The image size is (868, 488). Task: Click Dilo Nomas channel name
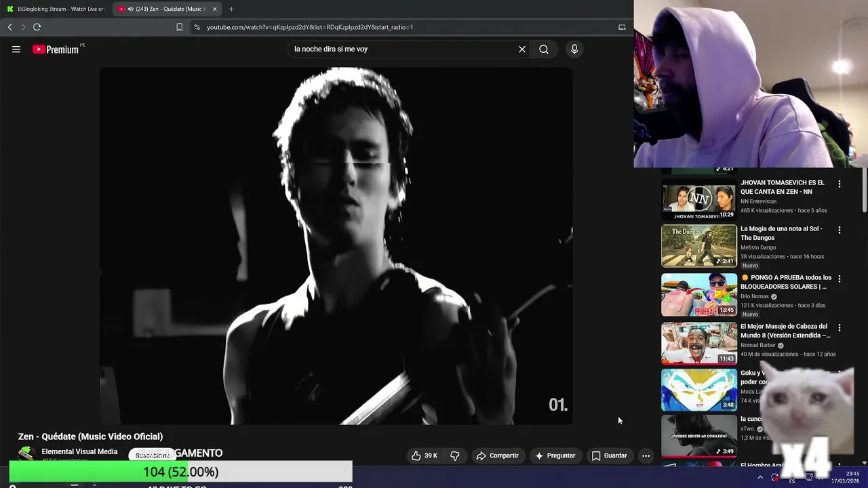click(x=755, y=296)
